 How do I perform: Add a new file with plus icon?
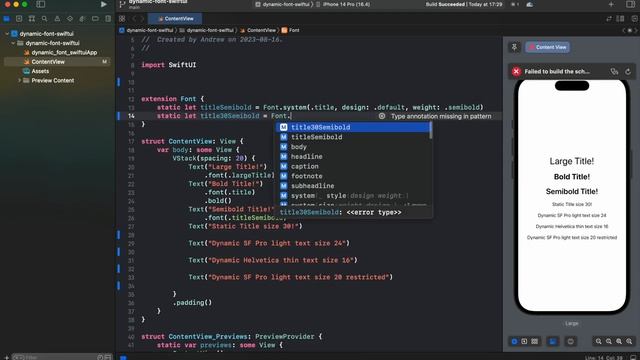[x=6, y=358]
